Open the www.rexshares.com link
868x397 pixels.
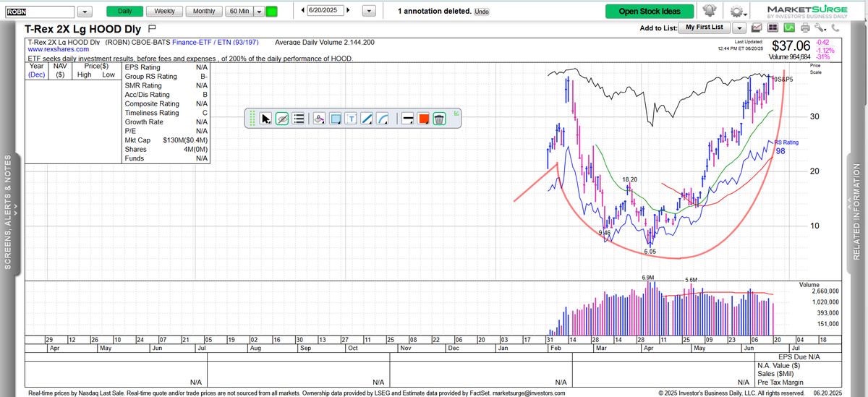point(58,50)
